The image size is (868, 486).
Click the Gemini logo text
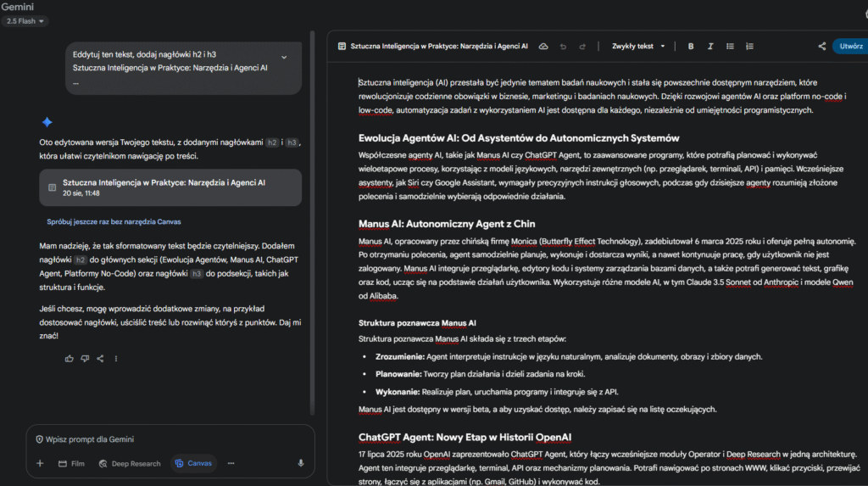coord(17,7)
